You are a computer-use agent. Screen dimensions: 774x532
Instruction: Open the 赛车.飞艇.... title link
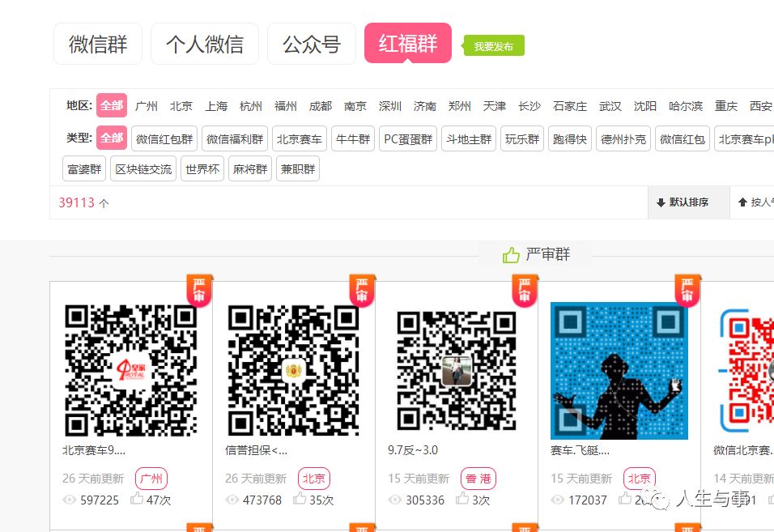pyautogui.click(x=580, y=450)
